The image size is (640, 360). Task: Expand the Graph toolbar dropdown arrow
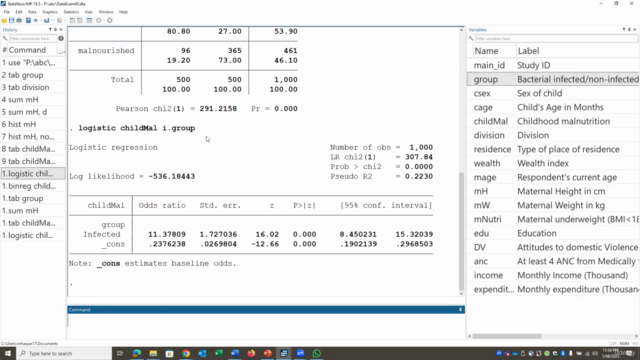(x=52, y=20)
